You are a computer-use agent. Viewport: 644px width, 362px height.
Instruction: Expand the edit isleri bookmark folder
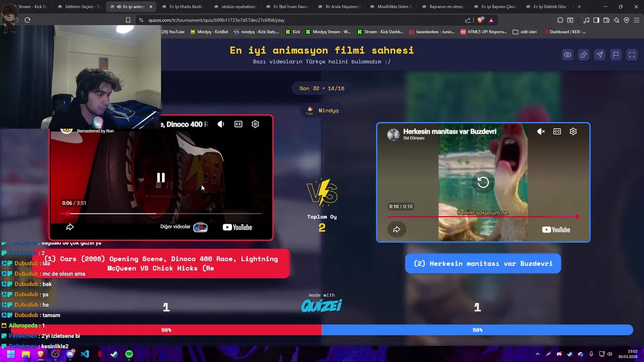(525, 32)
